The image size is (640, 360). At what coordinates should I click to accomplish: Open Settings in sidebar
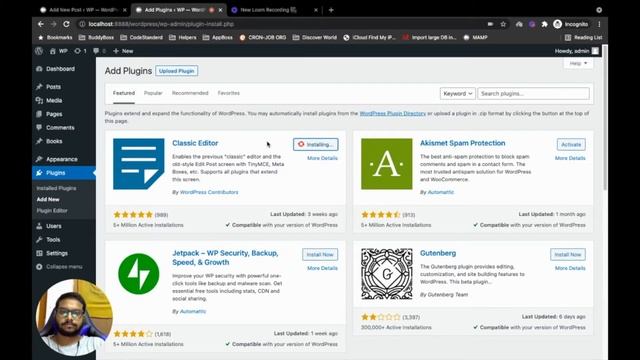[57, 253]
